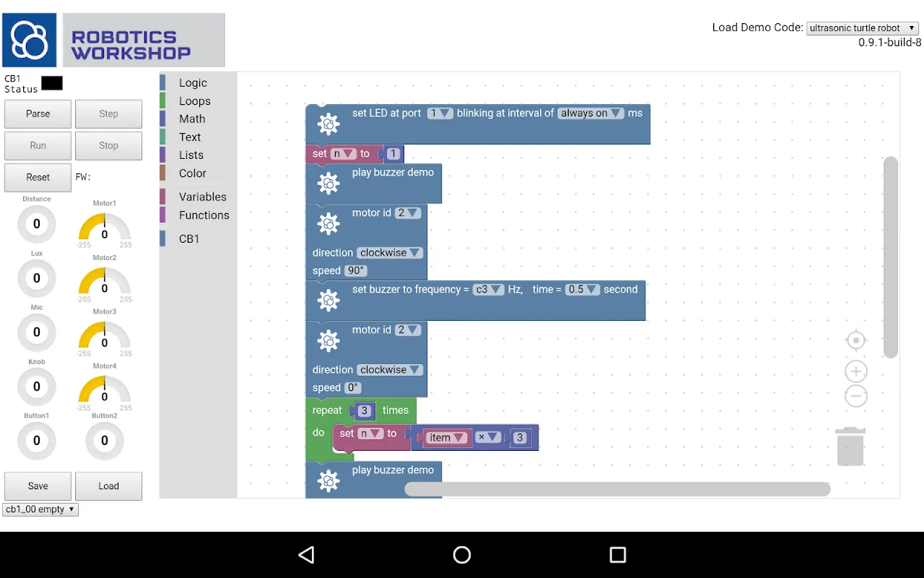The width and height of the screenshot is (924, 578).
Task: Click the Step button
Action: coord(109,114)
